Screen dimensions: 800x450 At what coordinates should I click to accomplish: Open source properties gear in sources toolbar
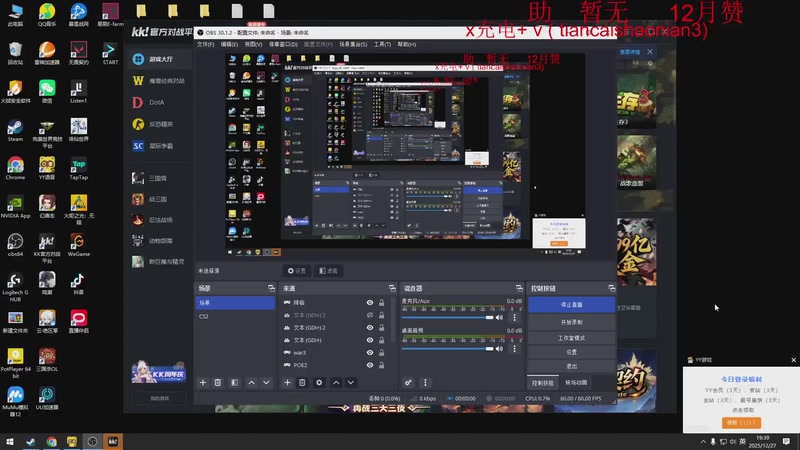[x=319, y=383]
